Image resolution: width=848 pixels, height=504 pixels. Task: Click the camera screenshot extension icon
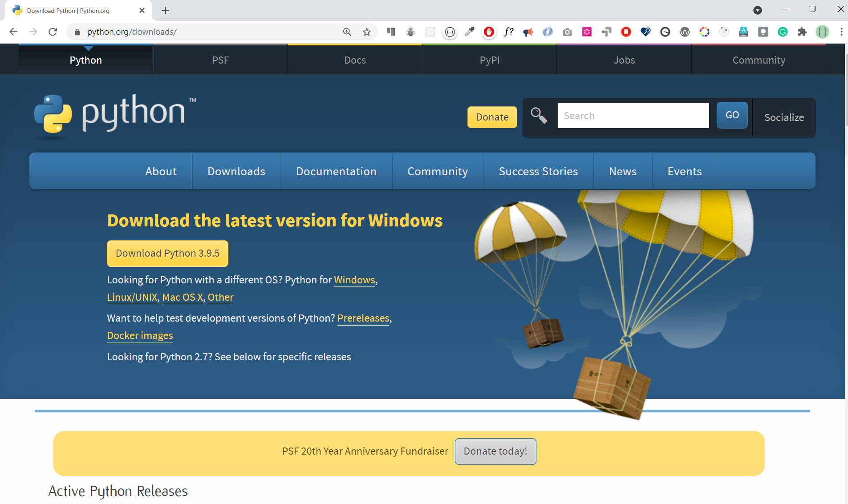click(x=567, y=32)
